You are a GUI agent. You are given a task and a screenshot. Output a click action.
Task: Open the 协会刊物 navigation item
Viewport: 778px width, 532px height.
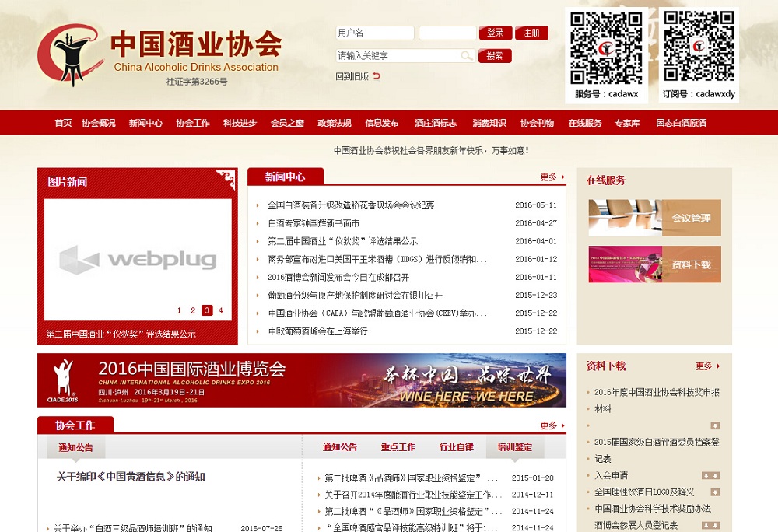pos(537,123)
